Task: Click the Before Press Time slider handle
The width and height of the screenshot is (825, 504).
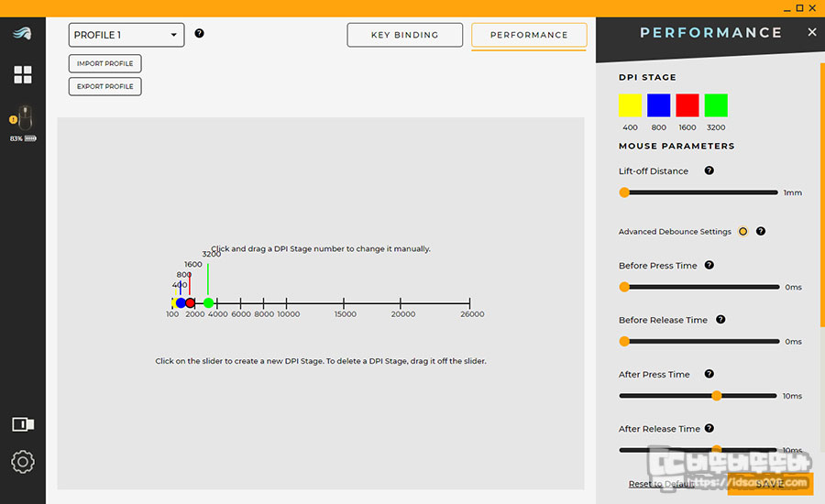Action: point(624,287)
